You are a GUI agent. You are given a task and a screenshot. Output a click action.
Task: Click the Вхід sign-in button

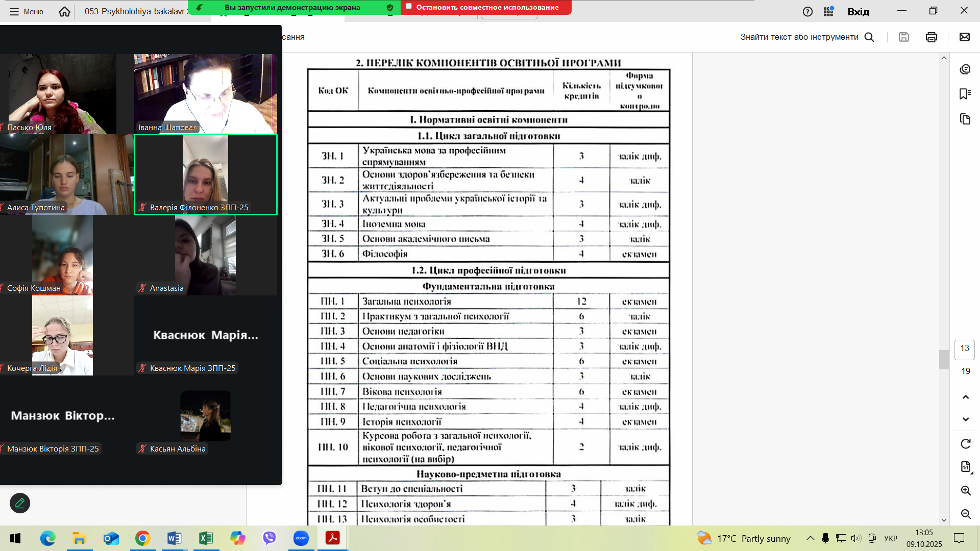point(858,12)
